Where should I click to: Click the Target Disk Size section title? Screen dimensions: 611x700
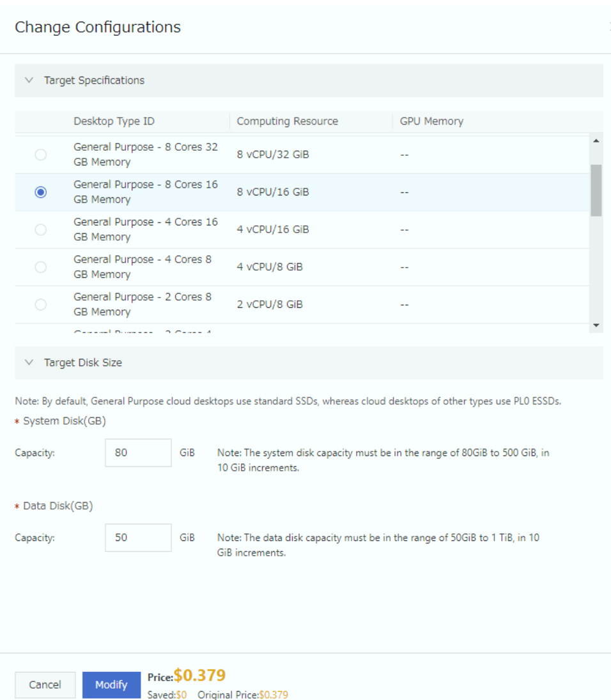[x=83, y=363]
